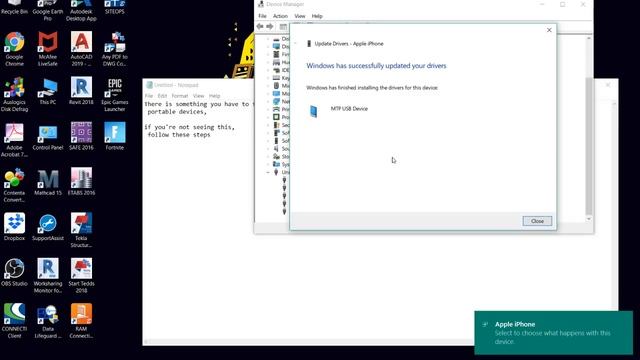
Task: Select This PC desktop icon
Action: (48, 91)
